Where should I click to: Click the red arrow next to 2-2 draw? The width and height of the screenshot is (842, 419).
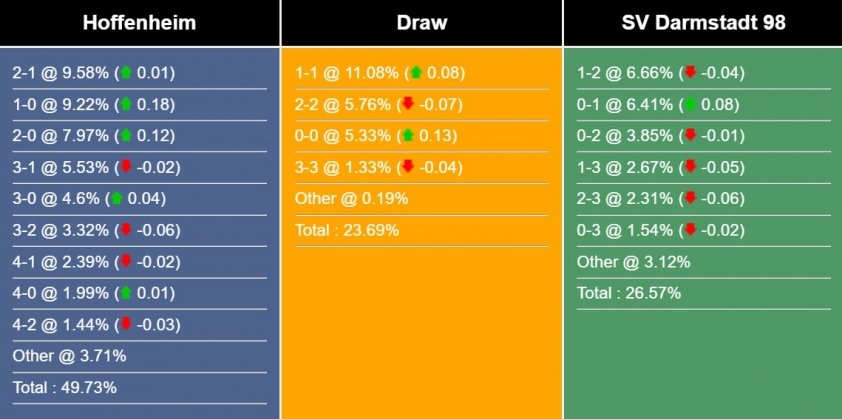pos(407,104)
